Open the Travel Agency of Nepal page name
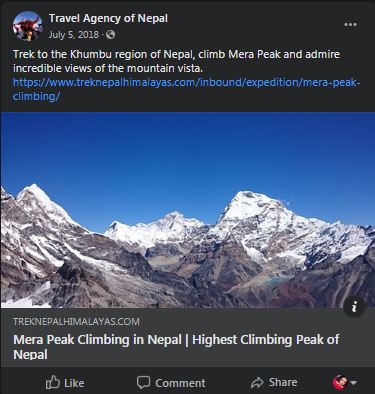The height and width of the screenshot is (394, 375). click(108, 18)
